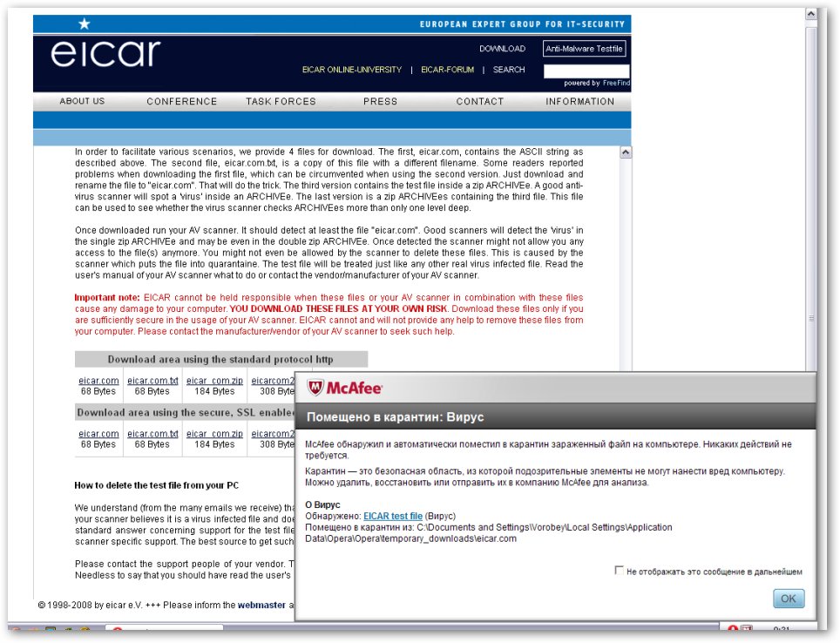Download eicar.com via SSL

point(98,434)
